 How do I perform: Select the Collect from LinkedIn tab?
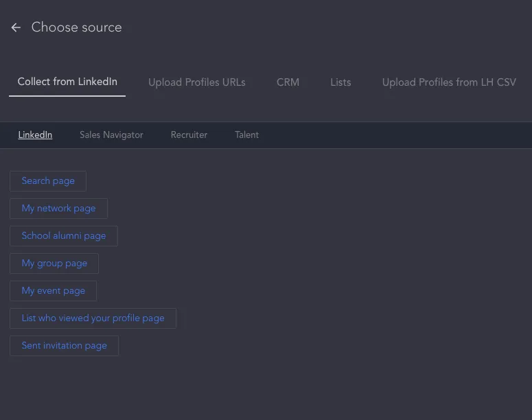[67, 82]
